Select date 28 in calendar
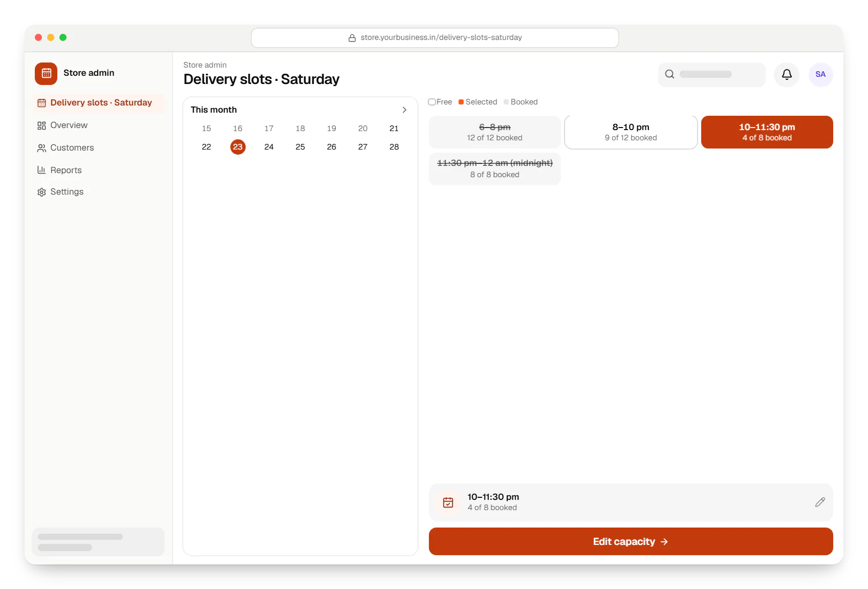868x589 pixels. point(394,147)
